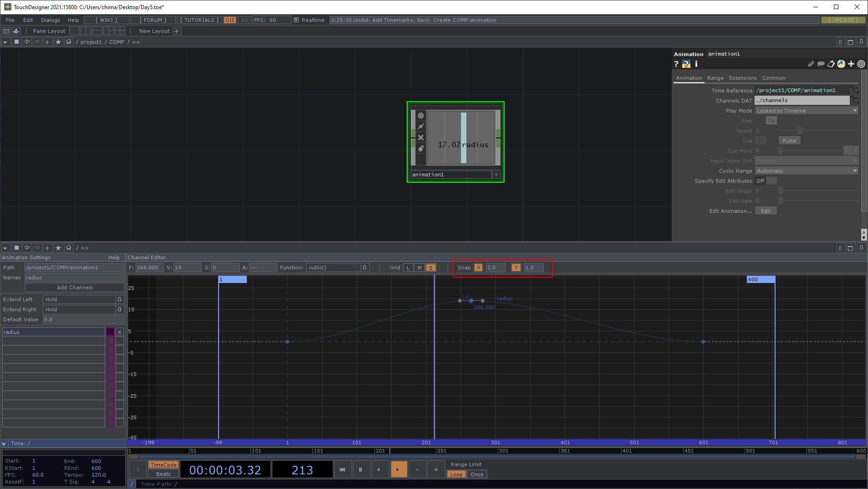Toggle Snap X button in Channel Editor
This screenshot has width=868, height=489.
pos(478,268)
